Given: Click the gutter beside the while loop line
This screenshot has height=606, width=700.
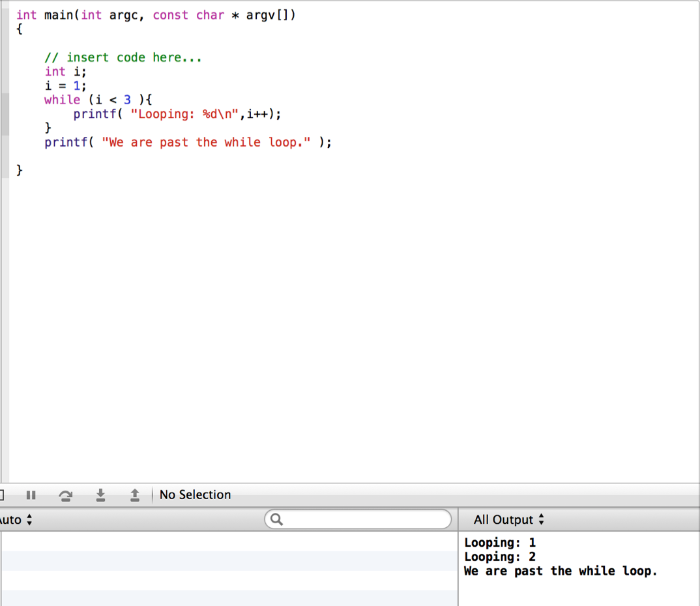Looking at the screenshot, I should tap(5, 100).
